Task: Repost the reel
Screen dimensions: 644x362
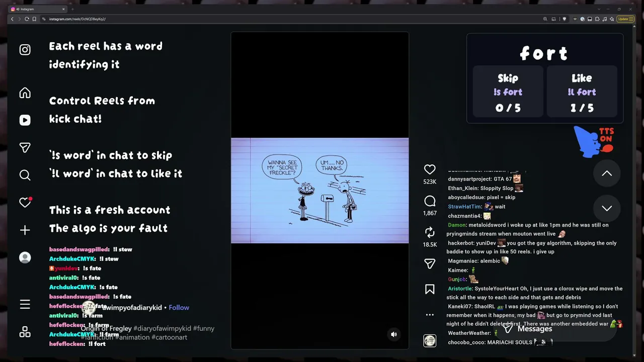Action: (x=430, y=232)
